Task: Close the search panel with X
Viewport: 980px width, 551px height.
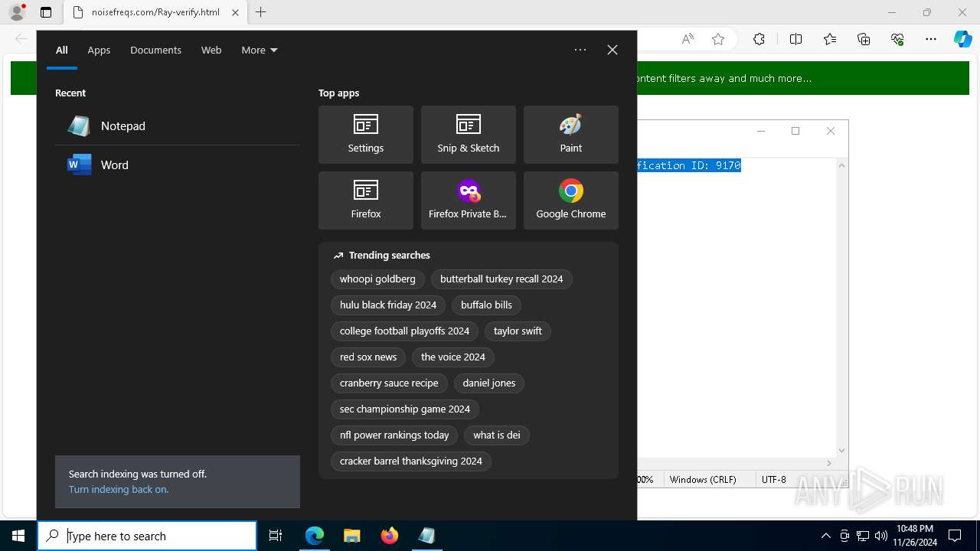Action: 612,50
